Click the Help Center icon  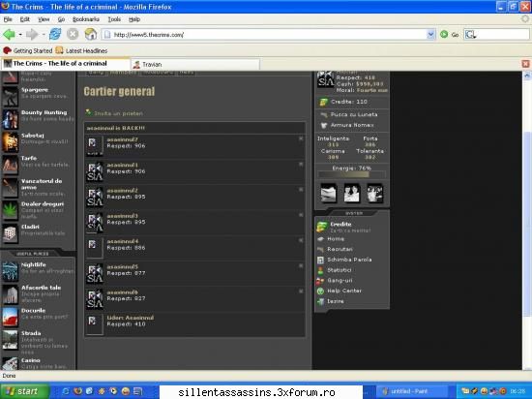pos(320,291)
